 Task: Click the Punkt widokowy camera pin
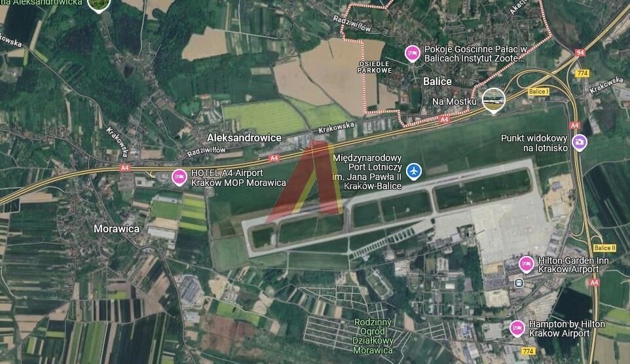(x=580, y=142)
